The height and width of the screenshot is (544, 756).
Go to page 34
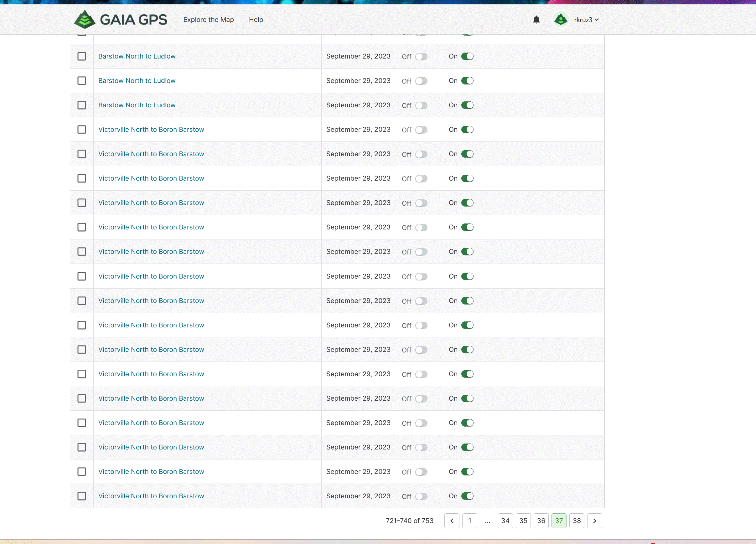pyautogui.click(x=505, y=520)
